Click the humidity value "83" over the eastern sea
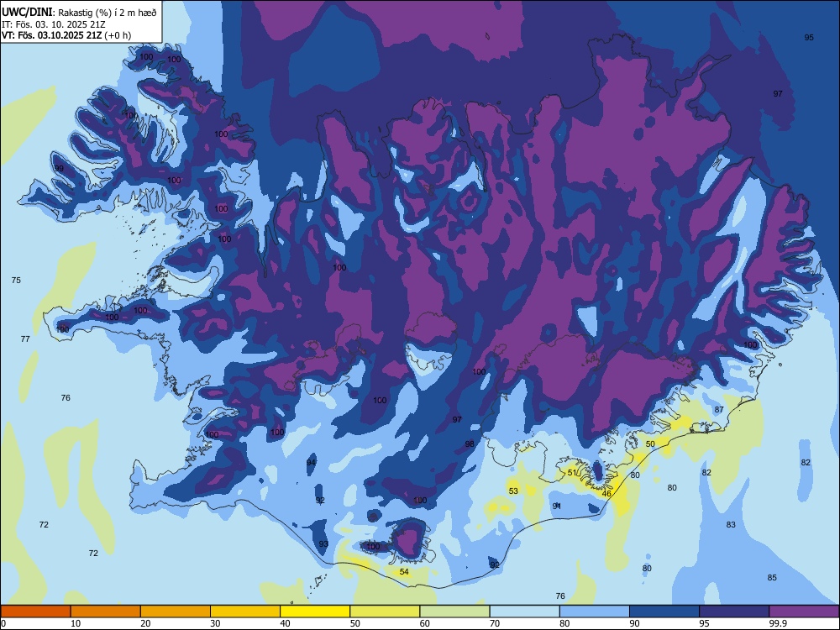Image resolution: width=840 pixels, height=630 pixels. pyautogui.click(x=731, y=524)
